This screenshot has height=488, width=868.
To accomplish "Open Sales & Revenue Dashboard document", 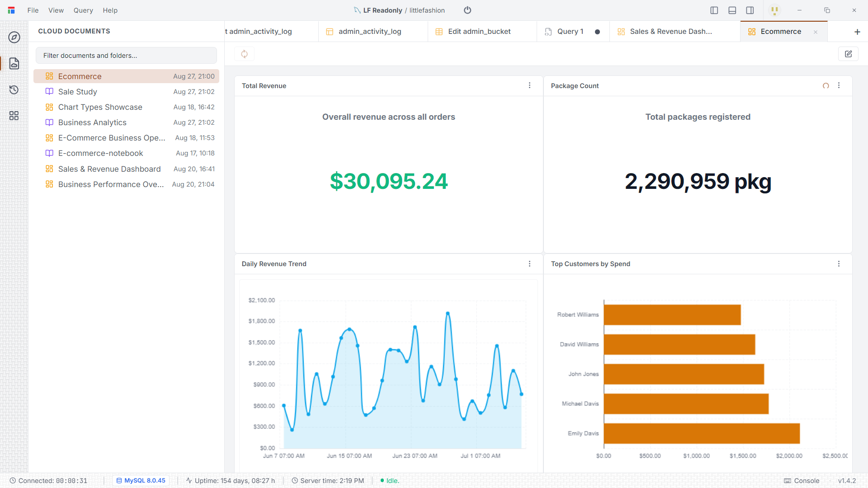I will tap(126, 169).
